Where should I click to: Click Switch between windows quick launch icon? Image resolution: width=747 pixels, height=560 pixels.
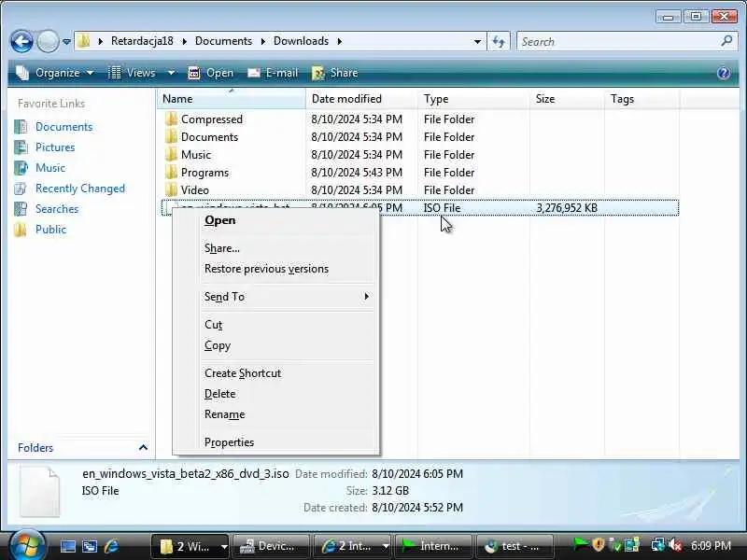90,546
